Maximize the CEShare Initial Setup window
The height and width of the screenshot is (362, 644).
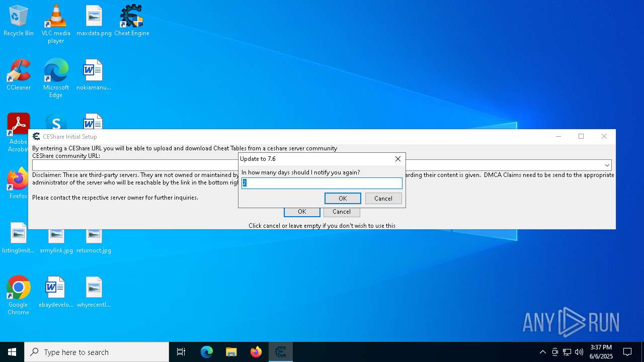(x=581, y=136)
